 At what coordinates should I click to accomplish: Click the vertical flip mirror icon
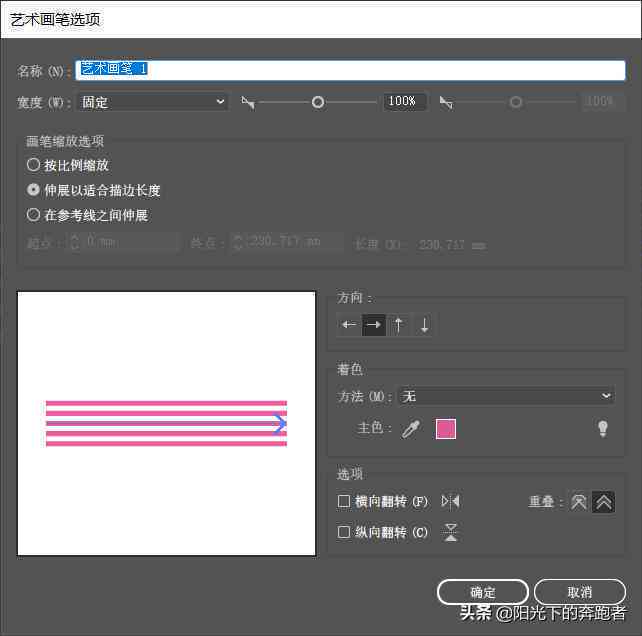point(450,532)
